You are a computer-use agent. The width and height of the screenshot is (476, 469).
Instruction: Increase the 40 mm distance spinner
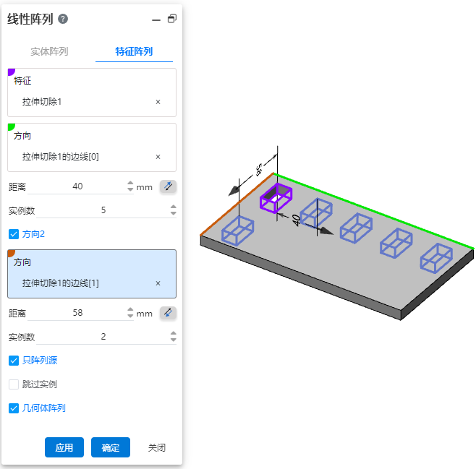(x=130, y=183)
